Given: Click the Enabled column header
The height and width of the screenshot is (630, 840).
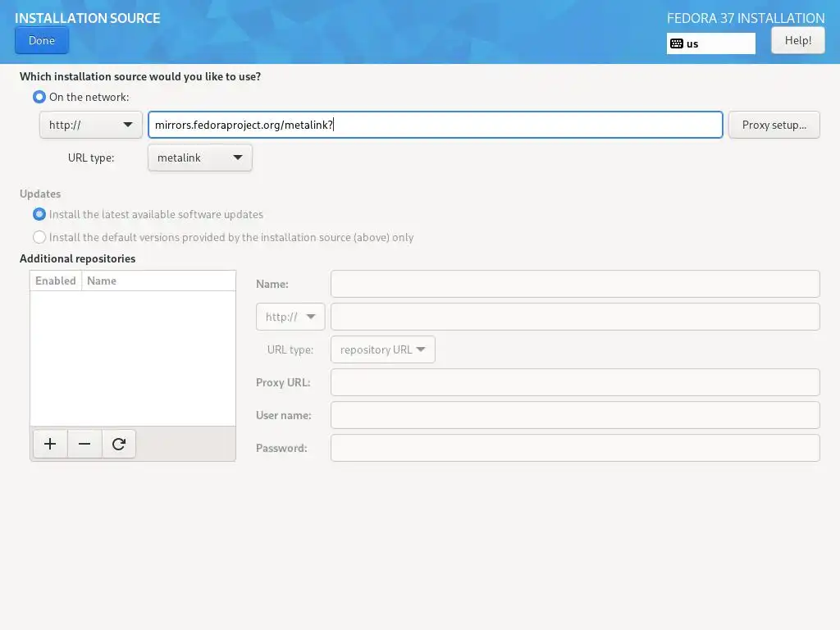Looking at the screenshot, I should coord(56,281).
